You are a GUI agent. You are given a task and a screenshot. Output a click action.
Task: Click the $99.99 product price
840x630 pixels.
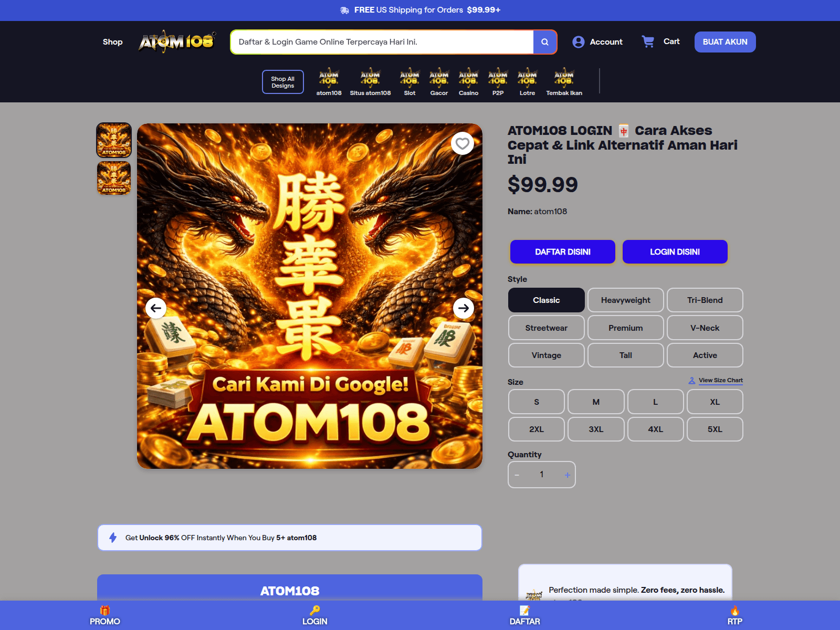coord(543,185)
